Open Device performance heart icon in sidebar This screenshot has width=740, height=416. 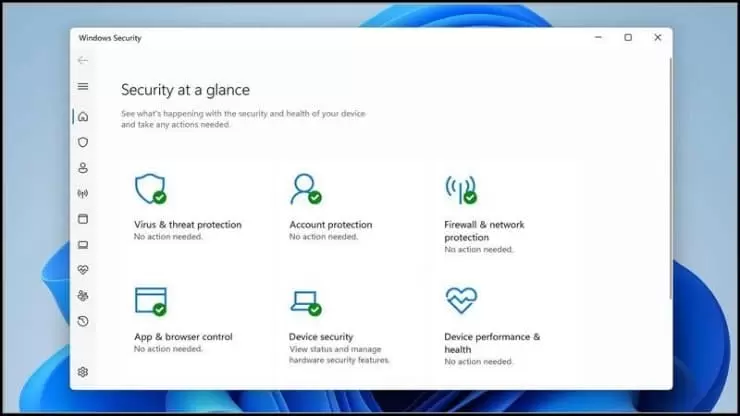[83, 270]
